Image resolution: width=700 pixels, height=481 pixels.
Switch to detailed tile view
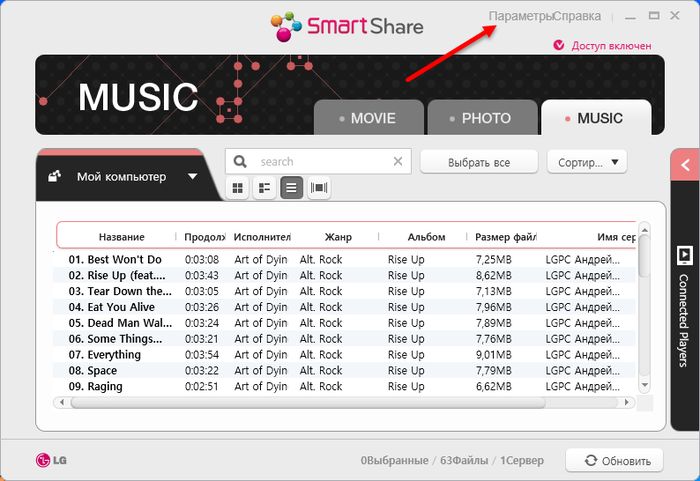[x=265, y=187]
